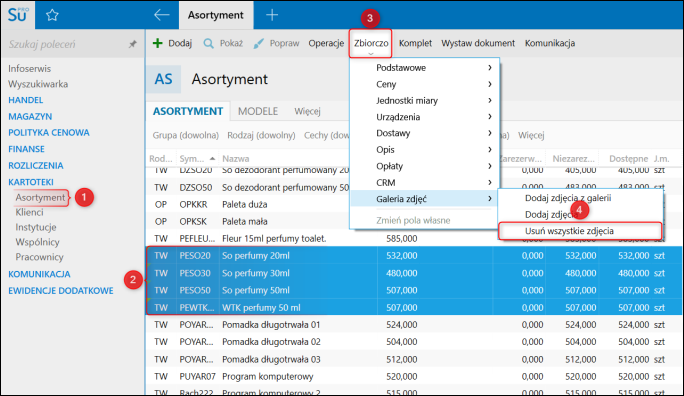
Task: Expand the Dostawy submenu arrow
Action: click(x=490, y=133)
